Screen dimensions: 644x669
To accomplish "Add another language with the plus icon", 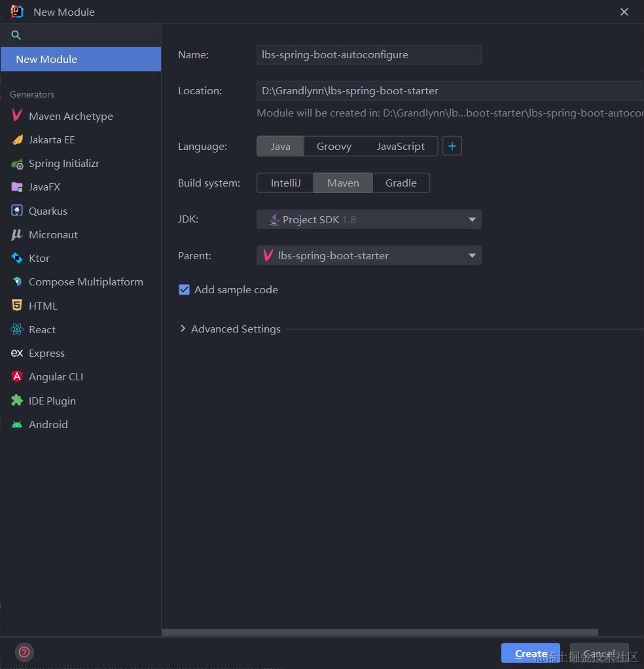I will click(452, 147).
